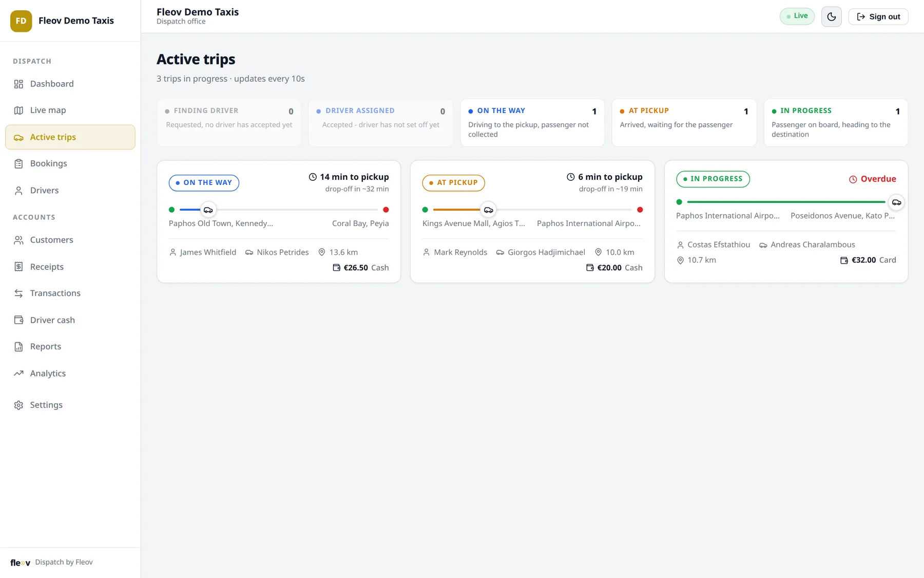
Task: Click the Dashboard grid icon
Action: coord(18,84)
